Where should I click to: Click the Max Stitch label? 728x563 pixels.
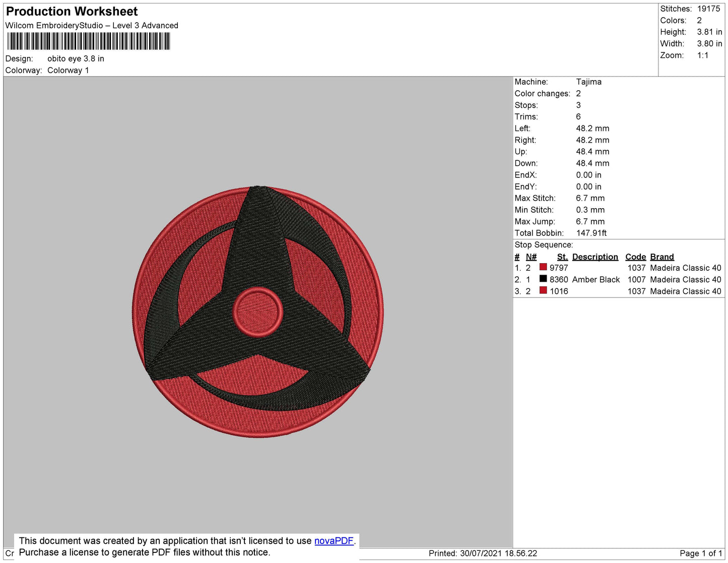click(535, 199)
